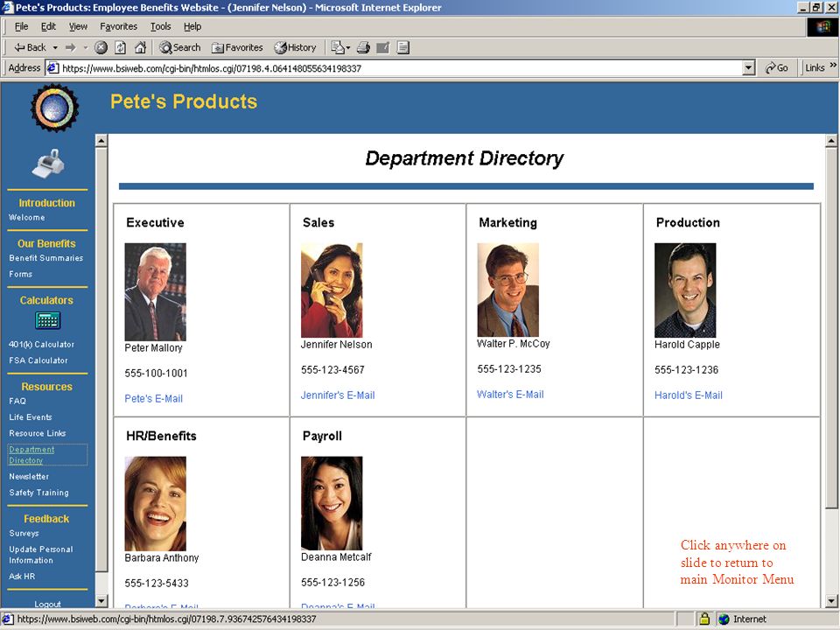Screen dimensions: 840x630
Task: Open the View menu
Action: click(78, 26)
